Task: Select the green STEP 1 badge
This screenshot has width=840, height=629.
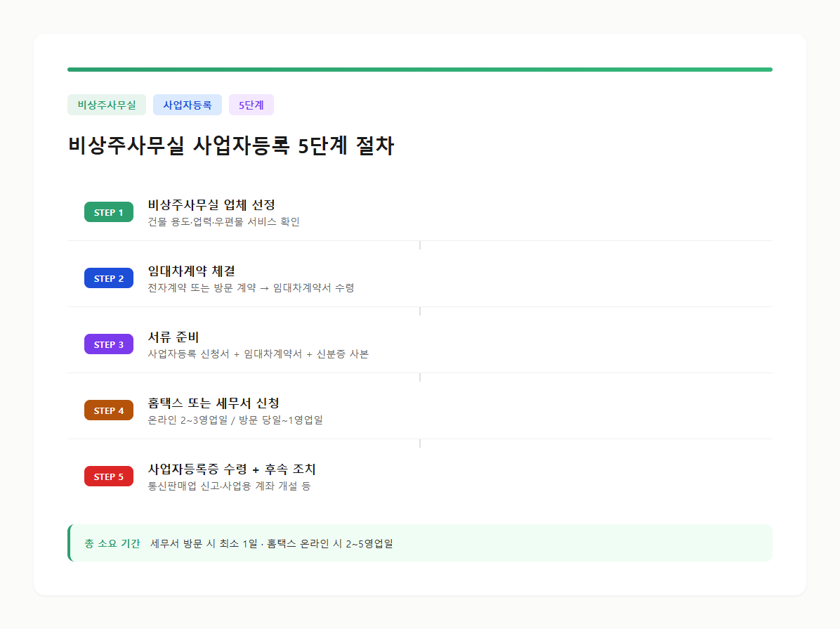Action: coord(108,212)
